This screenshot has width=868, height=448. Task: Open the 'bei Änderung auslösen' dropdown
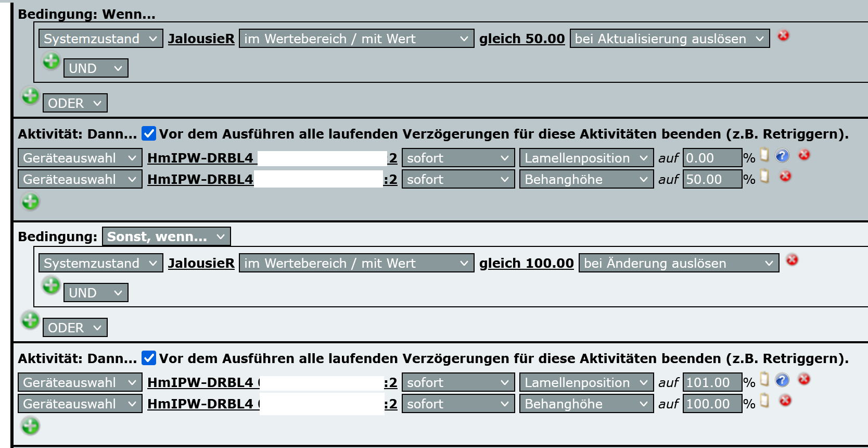pos(679,263)
